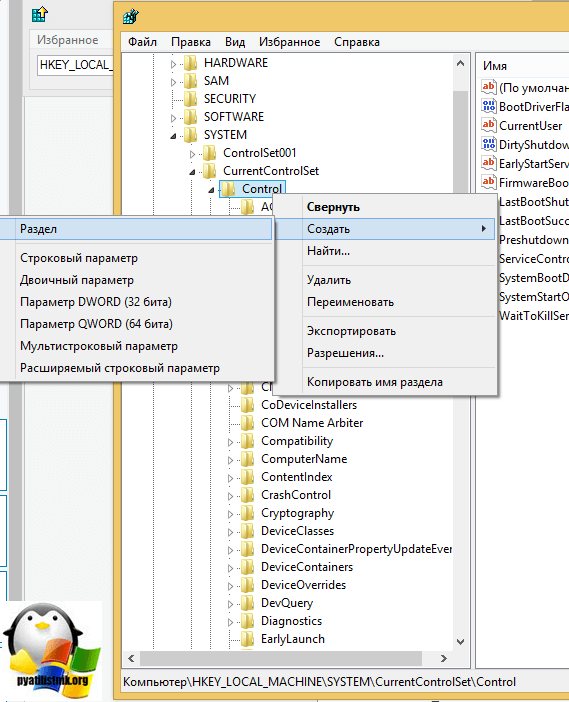Viewport: 569px width, 702px height.
Task: Click the SAM folder icon
Action: click(191, 81)
